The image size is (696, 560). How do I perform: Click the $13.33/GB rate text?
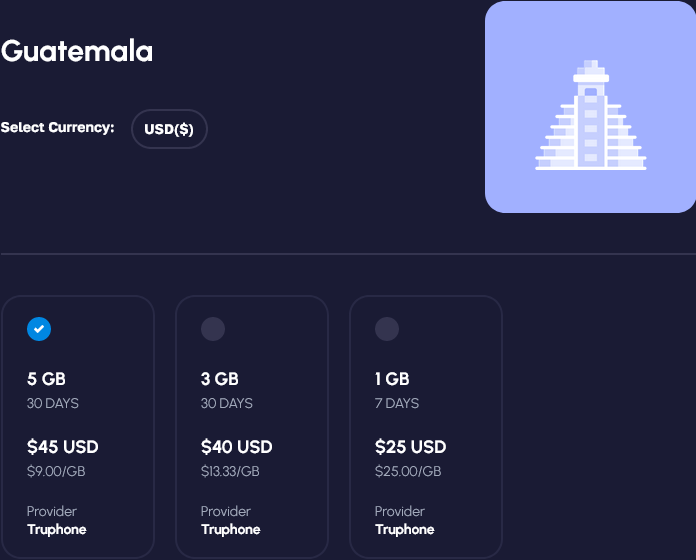230,471
